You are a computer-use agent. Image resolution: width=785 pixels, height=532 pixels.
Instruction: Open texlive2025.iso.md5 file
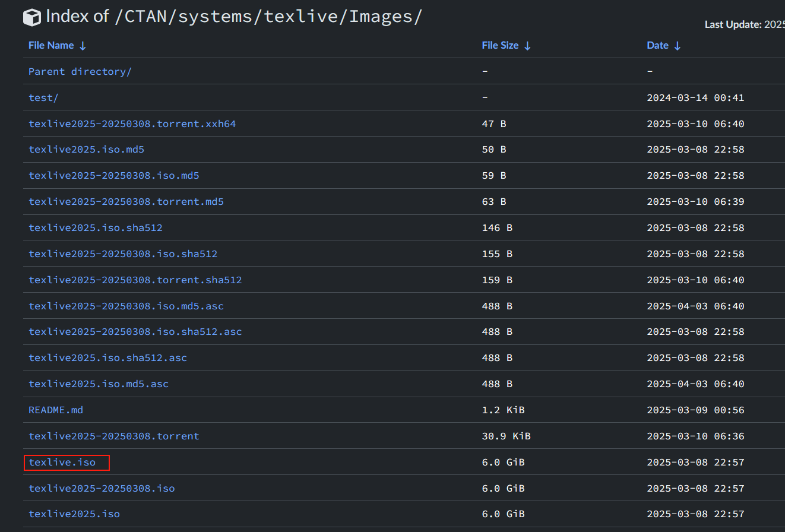click(86, 150)
